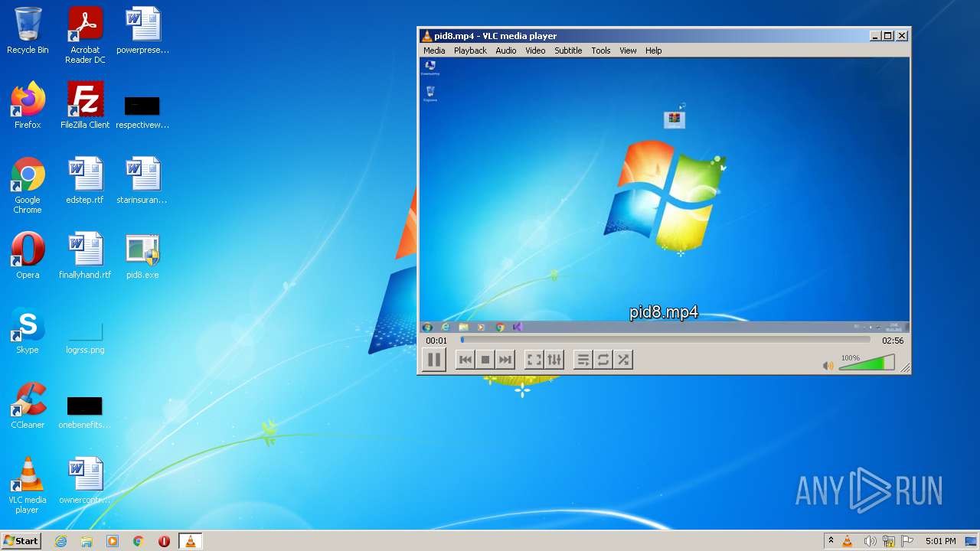Open network status tray icon
The image size is (980, 551).
click(x=888, y=541)
